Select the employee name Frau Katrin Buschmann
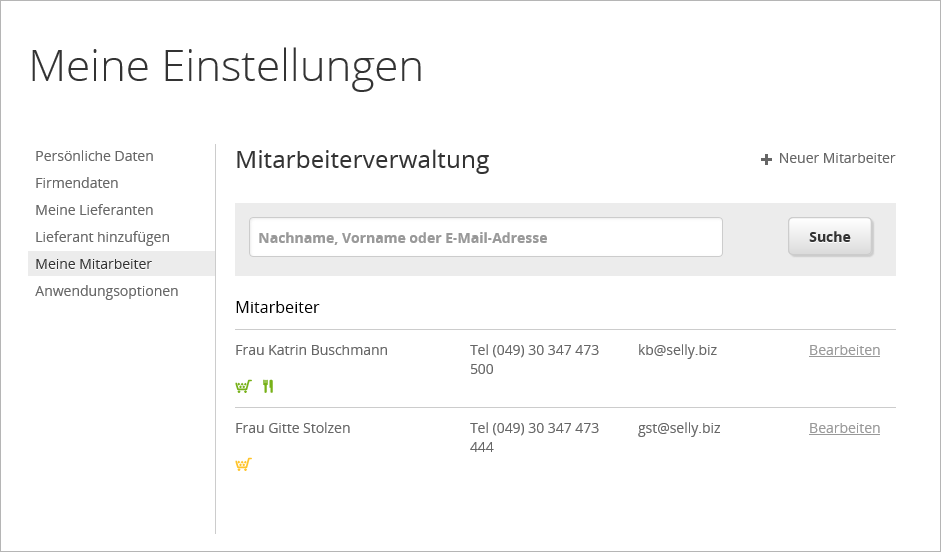 click(311, 350)
